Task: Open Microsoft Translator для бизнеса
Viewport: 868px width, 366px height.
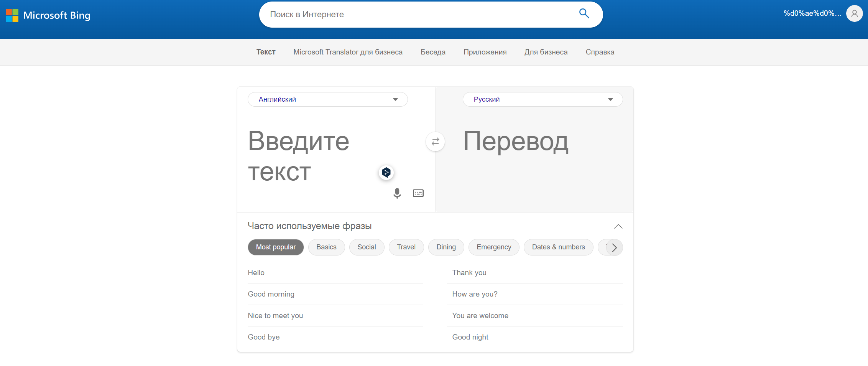Action: (x=348, y=52)
